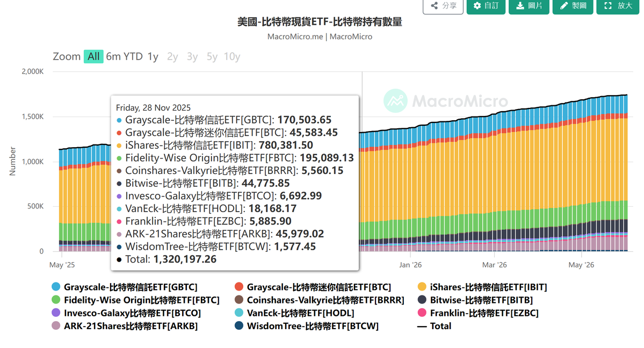This screenshot has height=348, width=644.
Task: Toggle ARK ARKB mauve legend marker
Action: [x=56, y=326]
